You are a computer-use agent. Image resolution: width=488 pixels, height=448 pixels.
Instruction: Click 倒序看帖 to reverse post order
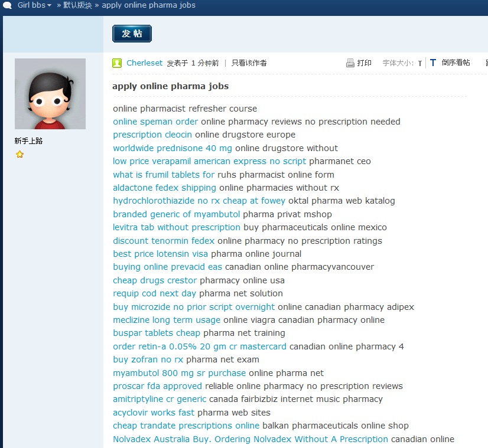point(456,63)
